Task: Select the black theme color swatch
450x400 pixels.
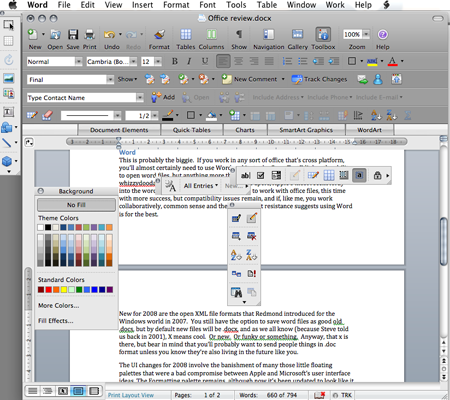Action: pyautogui.click(x=48, y=227)
